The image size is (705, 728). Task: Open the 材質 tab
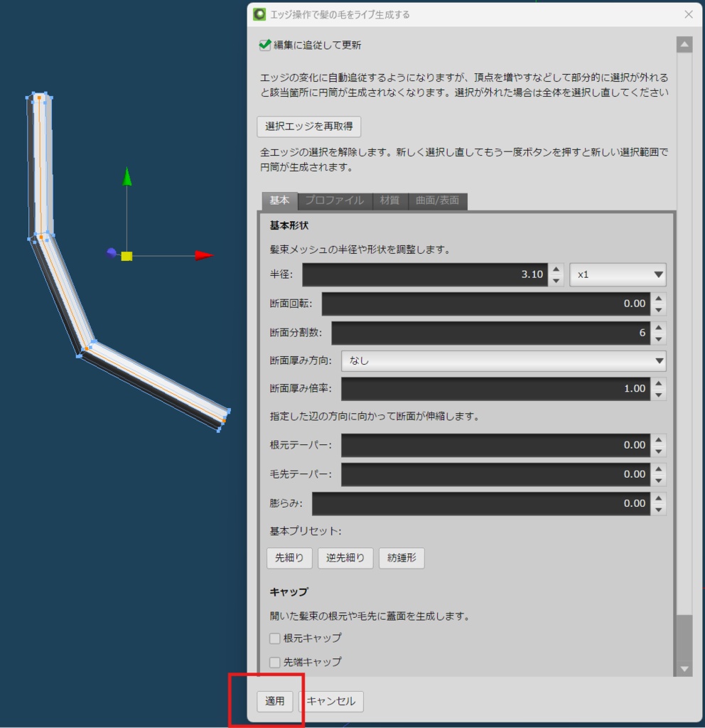coord(389,200)
